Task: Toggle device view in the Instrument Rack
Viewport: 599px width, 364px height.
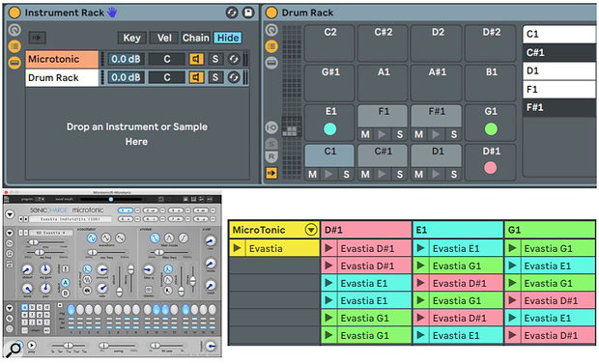Action: click(x=14, y=62)
